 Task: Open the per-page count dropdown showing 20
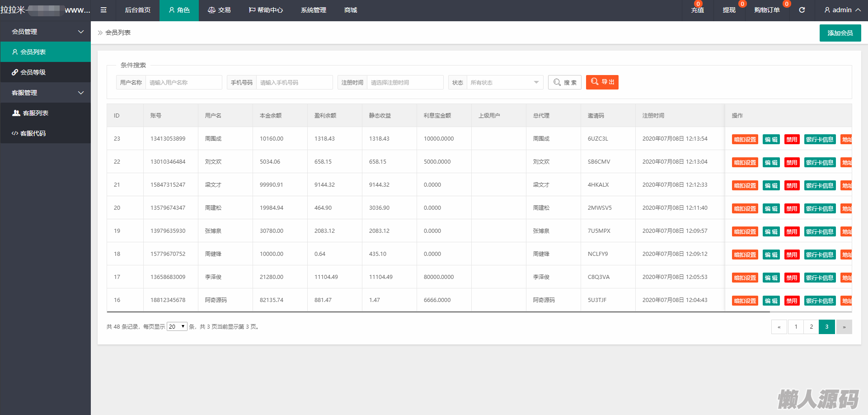(177, 326)
